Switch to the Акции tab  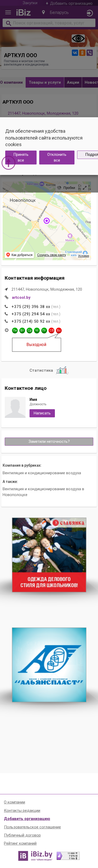coord(73,82)
